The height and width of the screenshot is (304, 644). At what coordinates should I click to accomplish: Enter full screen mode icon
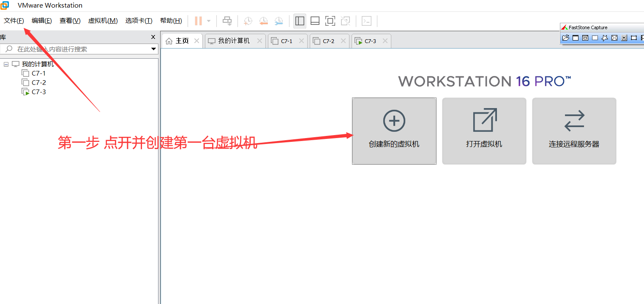click(330, 21)
